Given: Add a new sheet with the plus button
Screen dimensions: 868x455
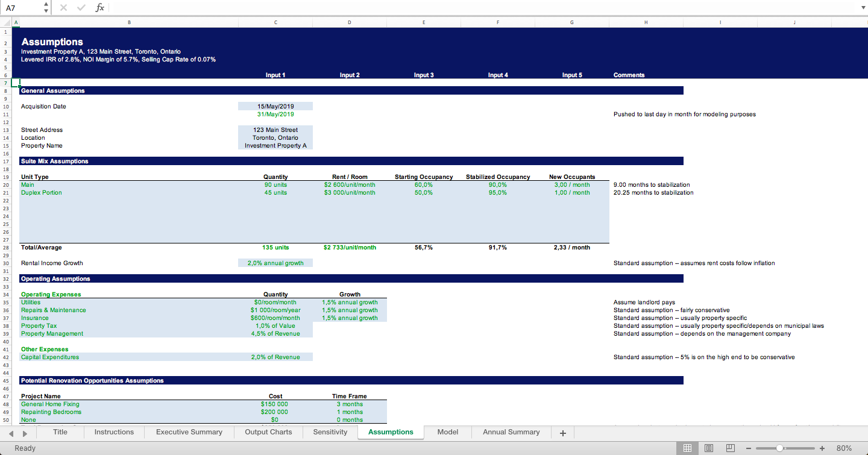Looking at the screenshot, I should point(562,432).
